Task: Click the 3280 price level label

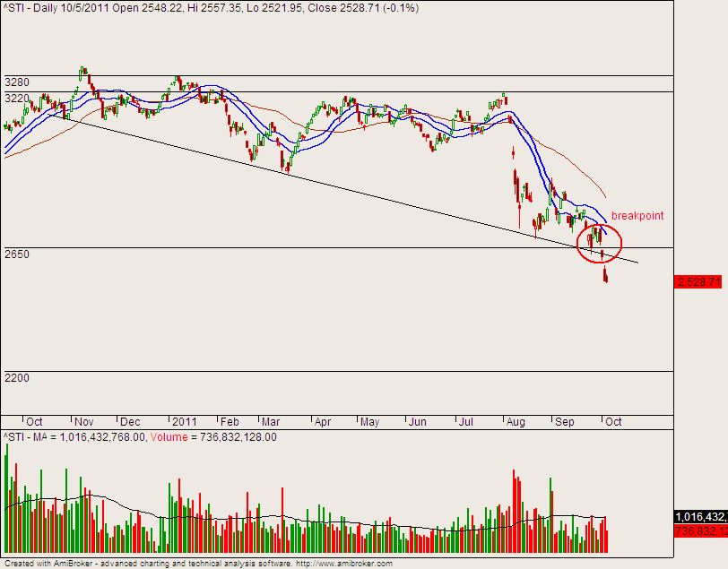Action: point(17,82)
